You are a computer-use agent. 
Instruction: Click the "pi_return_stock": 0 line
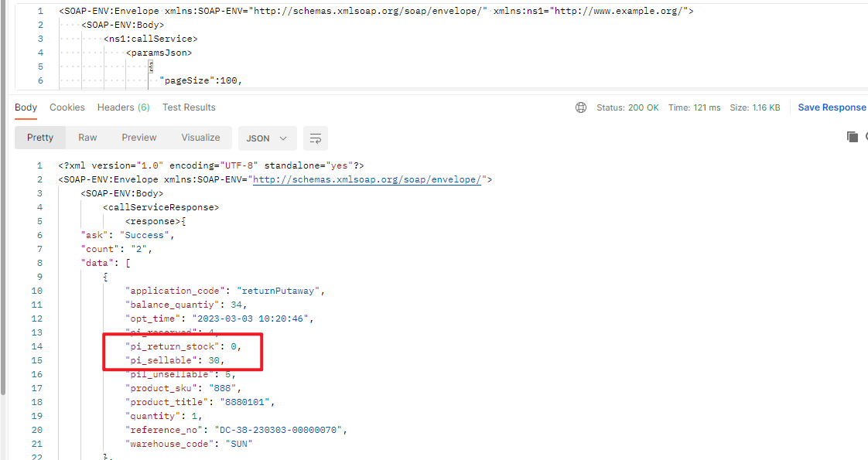click(x=183, y=346)
